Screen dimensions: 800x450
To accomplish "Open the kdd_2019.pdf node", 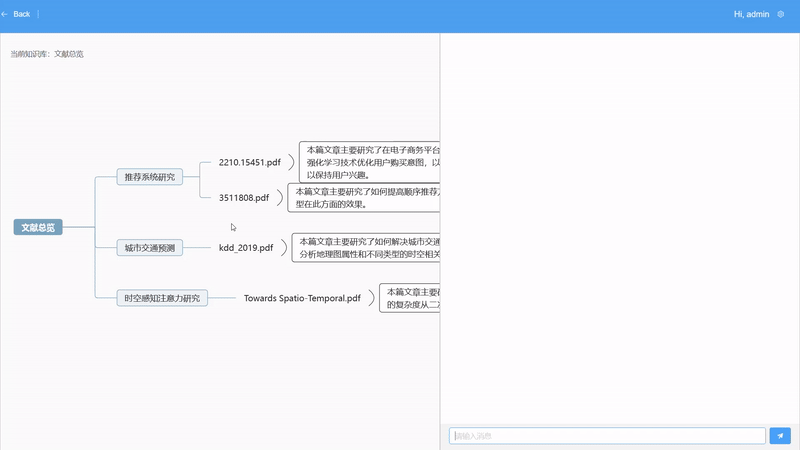I will pyautogui.click(x=246, y=247).
